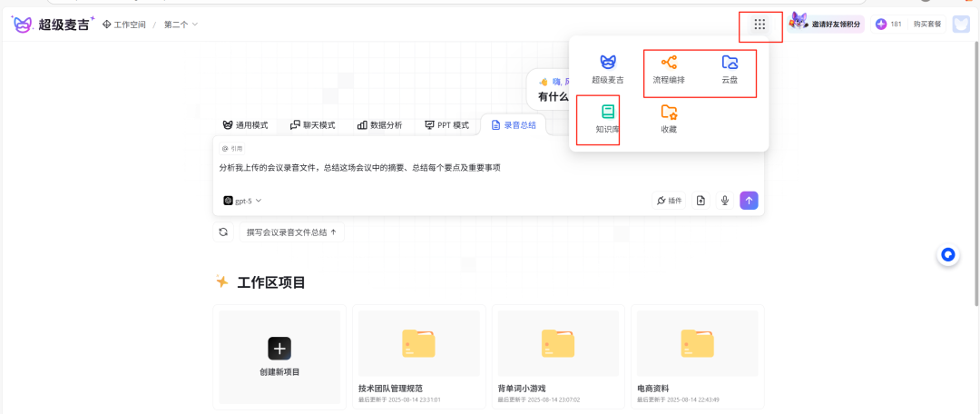Click the microphone voice input icon
Image resolution: width=980 pixels, height=414 pixels.
(x=725, y=201)
